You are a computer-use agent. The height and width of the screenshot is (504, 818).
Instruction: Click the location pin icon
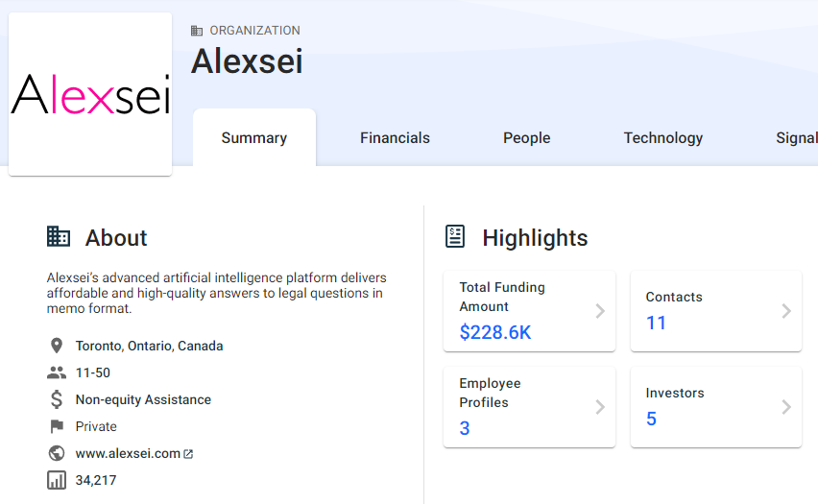point(57,346)
